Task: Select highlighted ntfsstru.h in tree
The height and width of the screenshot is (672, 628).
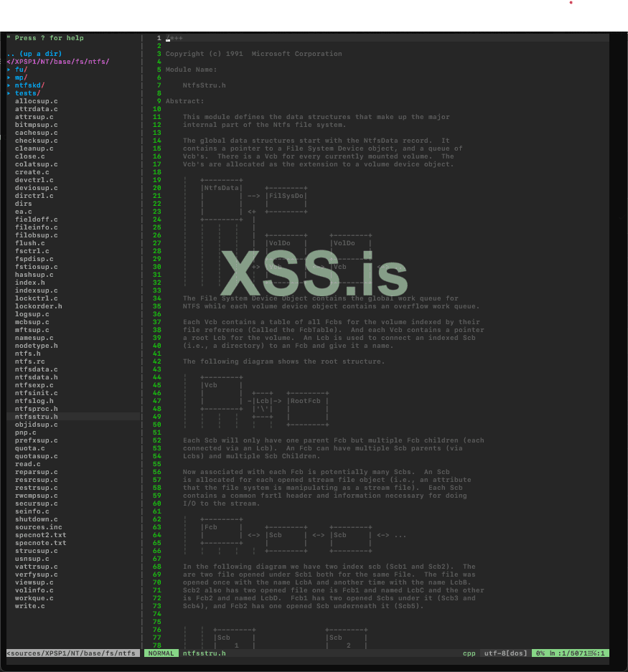Action: [37, 417]
